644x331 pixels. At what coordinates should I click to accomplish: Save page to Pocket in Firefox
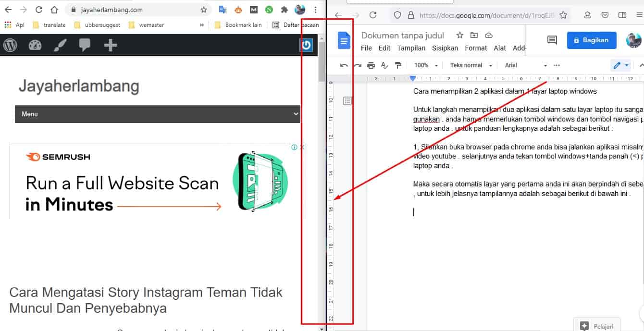coord(605,15)
